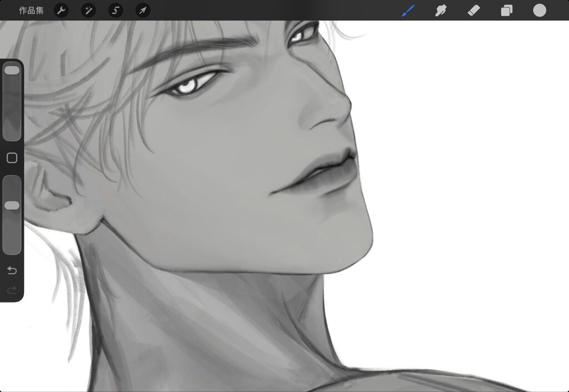The image size is (569, 392).
Task: Activate the Transform arrow tool
Action: pos(143,11)
